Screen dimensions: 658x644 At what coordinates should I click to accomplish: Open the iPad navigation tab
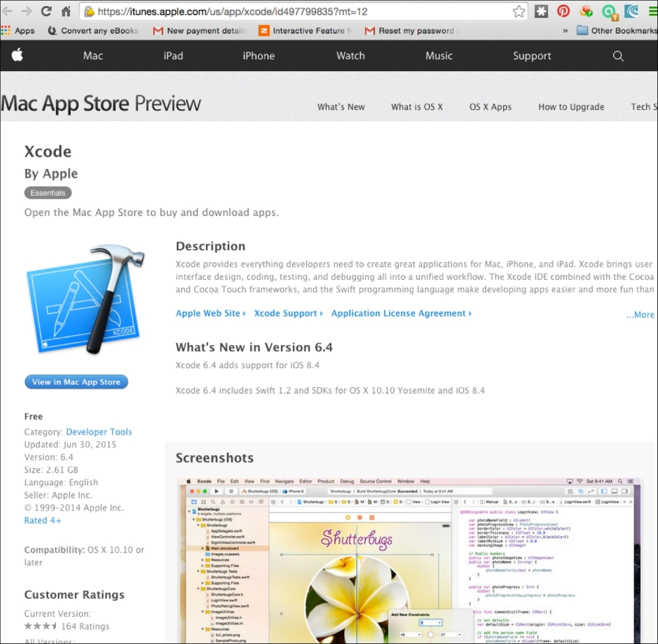173,56
